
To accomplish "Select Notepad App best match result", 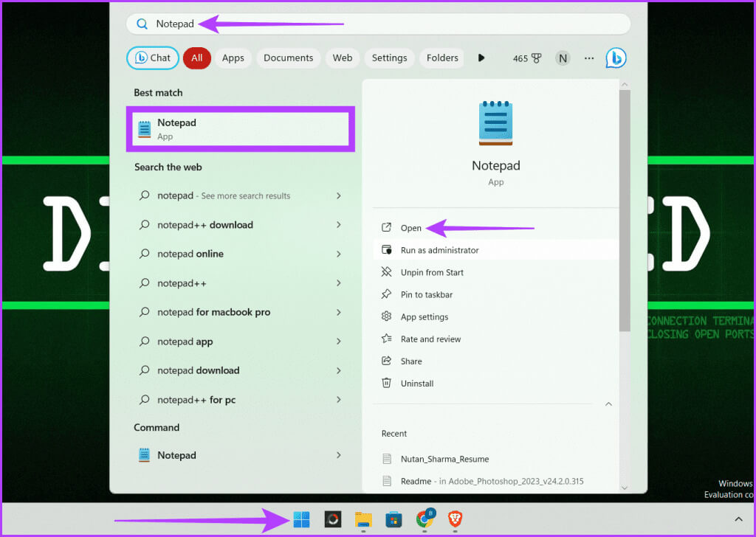I will 241,129.
